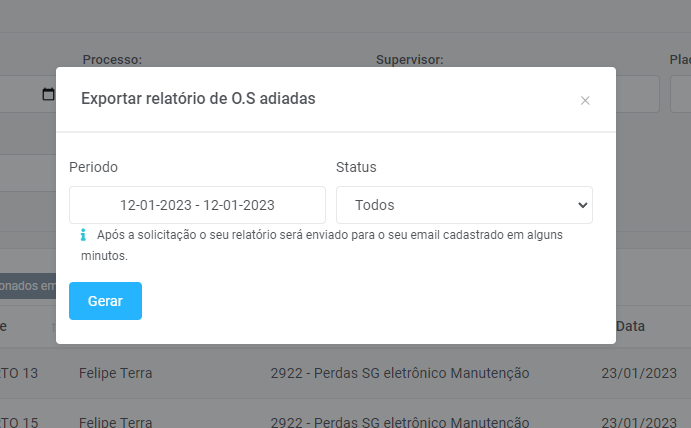Image resolution: width=691 pixels, height=428 pixels.
Task: Open the Status dropdown showing Todos
Action: click(464, 205)
